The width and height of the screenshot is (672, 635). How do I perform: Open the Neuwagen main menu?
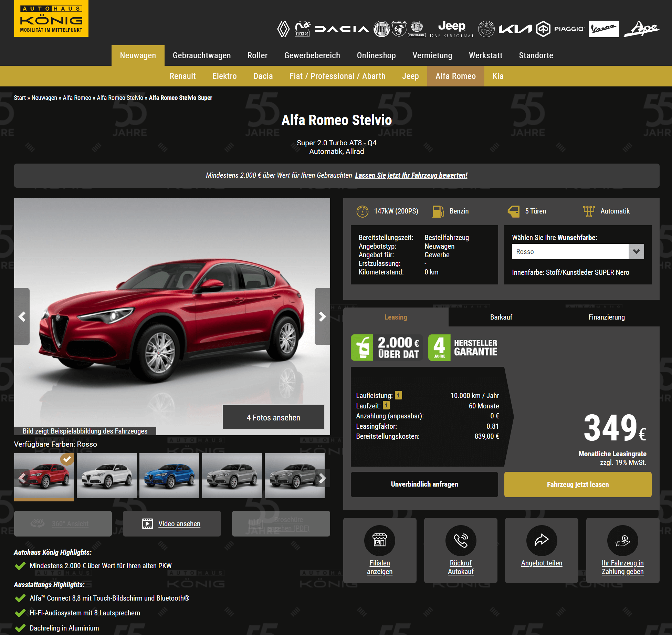(x=138, y=55)
